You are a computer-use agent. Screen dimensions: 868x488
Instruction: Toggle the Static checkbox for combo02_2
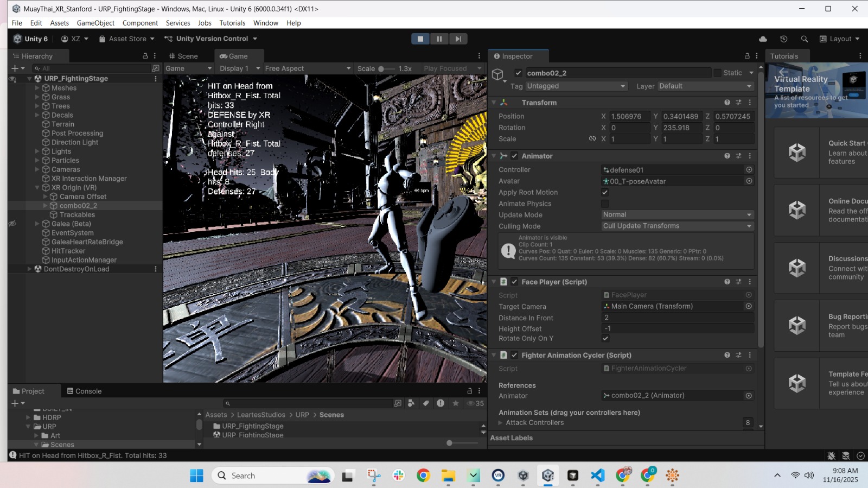[717, 73]
